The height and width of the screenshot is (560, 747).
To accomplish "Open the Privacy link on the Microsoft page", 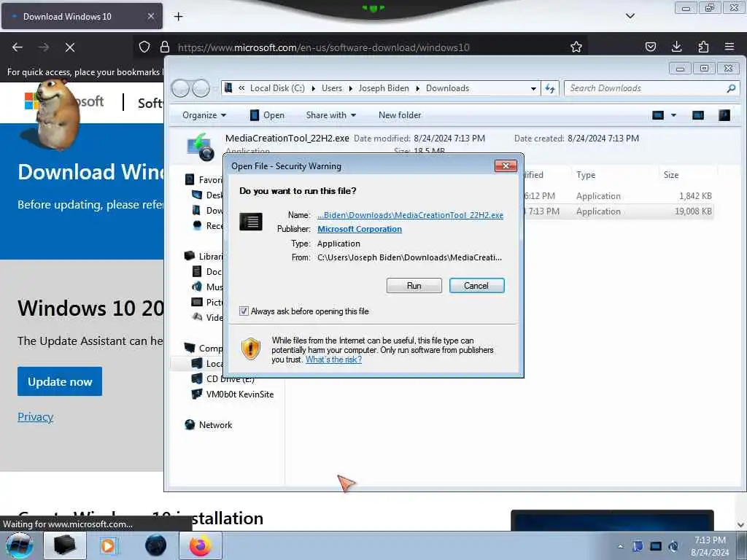I will click(35, 416).
